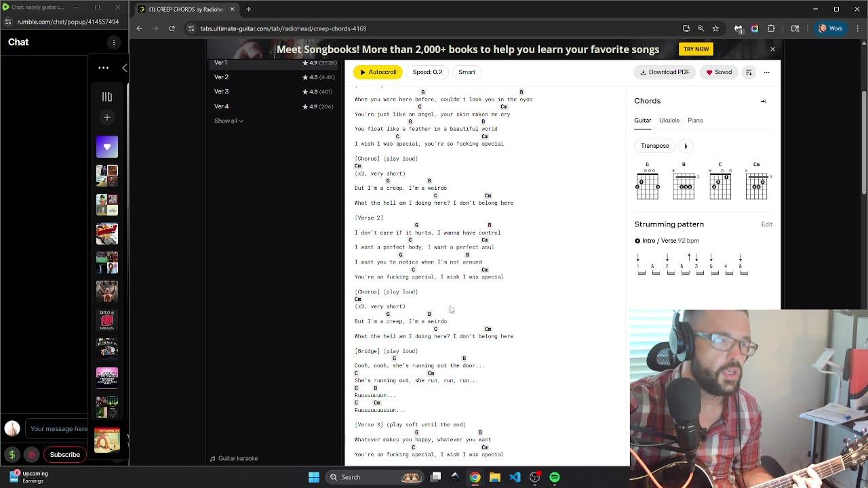Open the C chord diagram
868x488 pixels.
point(720,182)
